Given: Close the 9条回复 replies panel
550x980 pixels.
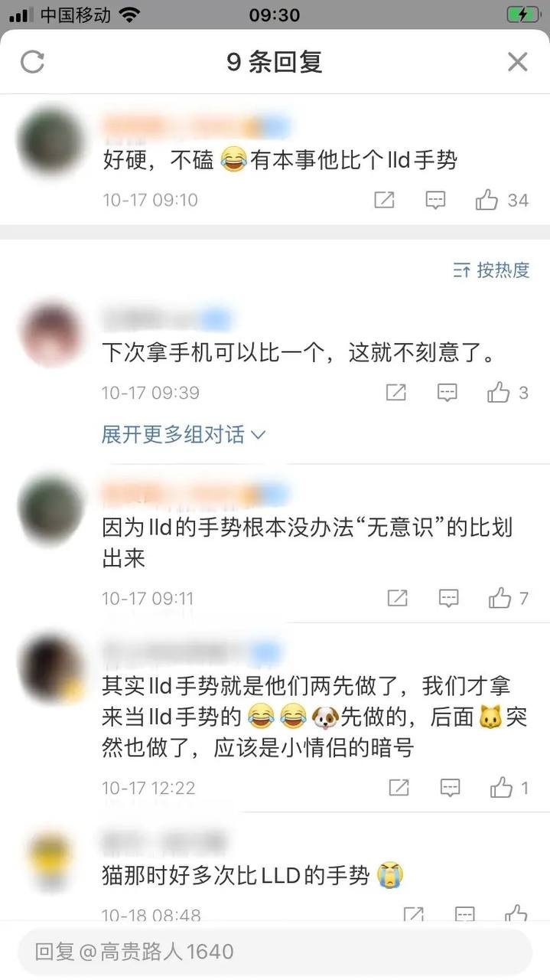Looking at the screenshot, I should tap(518, 62).
